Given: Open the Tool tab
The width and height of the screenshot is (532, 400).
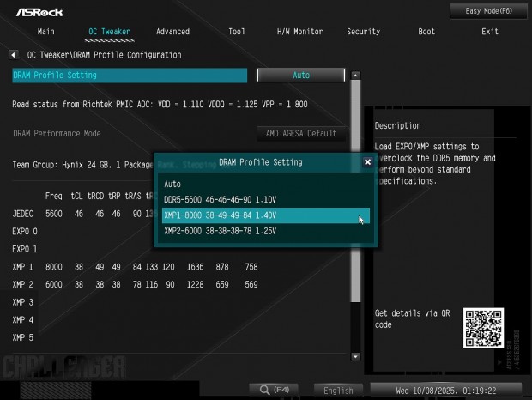Looking at the screenshot, I should [237, 32].
